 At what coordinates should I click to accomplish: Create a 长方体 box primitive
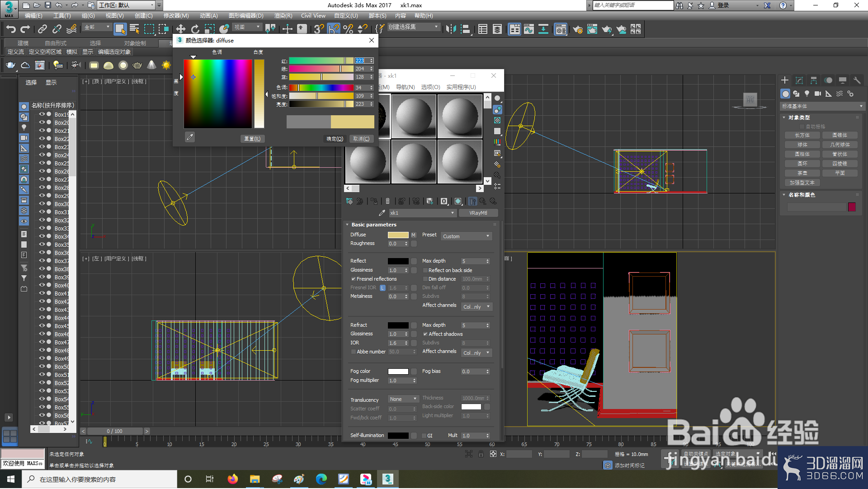(x=802, y=136)
